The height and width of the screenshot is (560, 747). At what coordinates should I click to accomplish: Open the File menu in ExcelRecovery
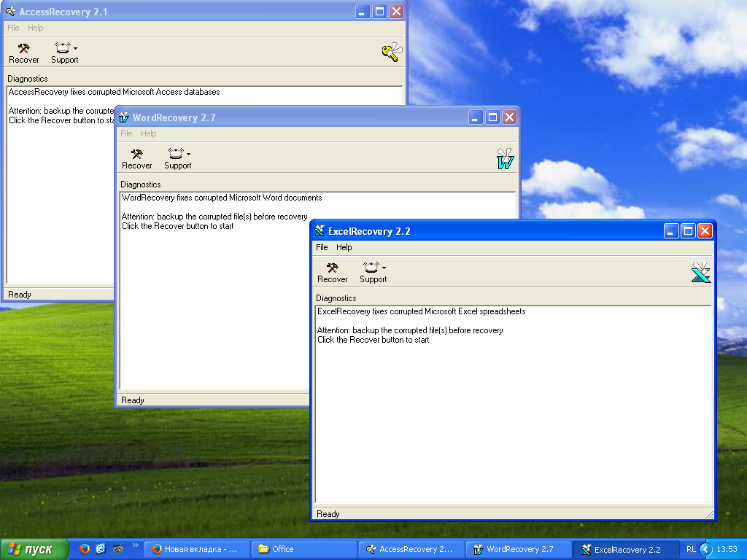[x=322, y=247]
